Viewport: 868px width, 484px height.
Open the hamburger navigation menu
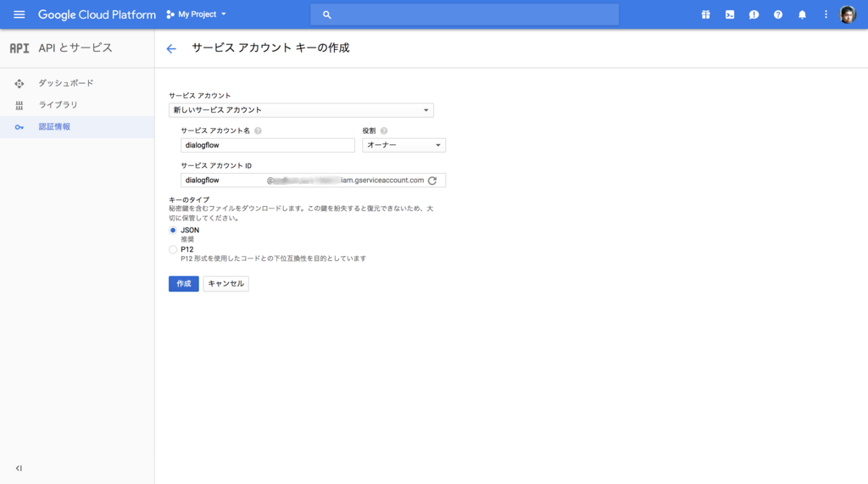coord(19,14)
